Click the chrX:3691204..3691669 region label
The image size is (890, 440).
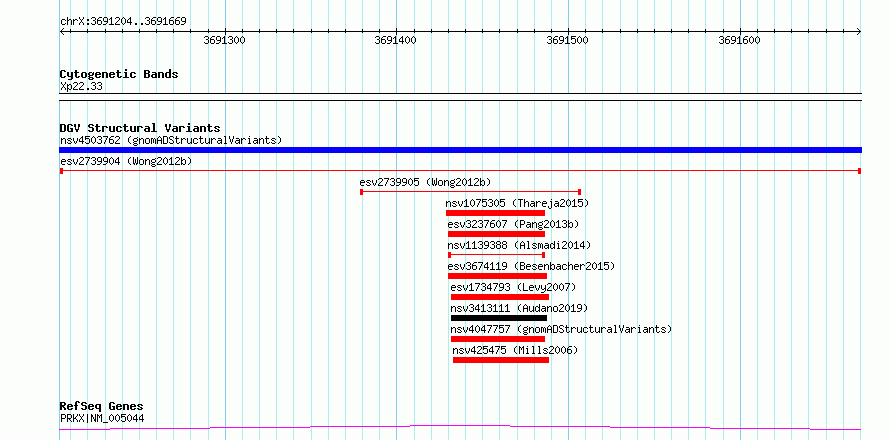(x=123, y=22)
